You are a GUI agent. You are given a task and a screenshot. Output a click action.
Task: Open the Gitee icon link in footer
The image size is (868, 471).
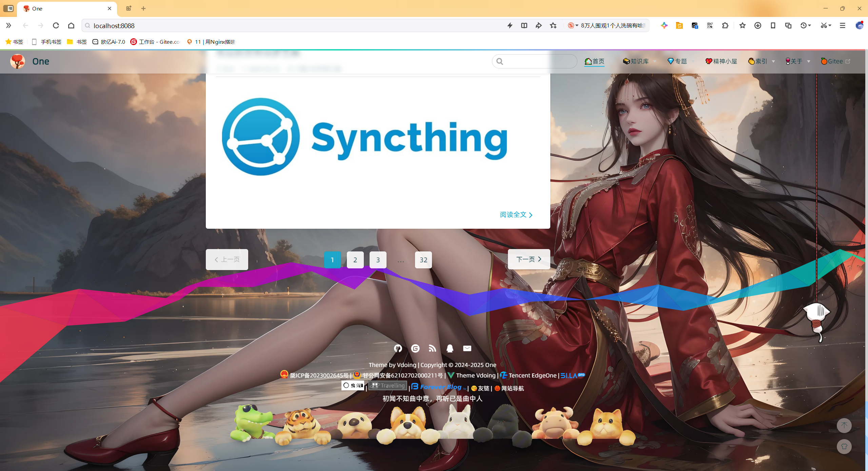415,348
